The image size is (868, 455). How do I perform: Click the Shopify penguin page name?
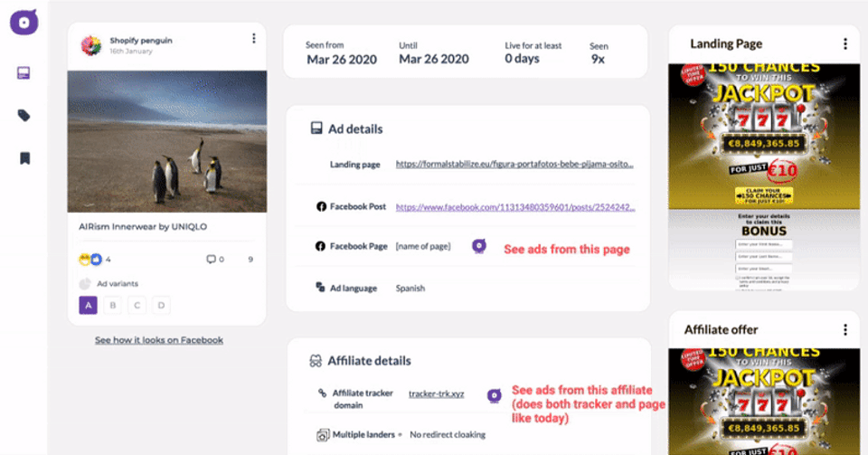point(141,41)
